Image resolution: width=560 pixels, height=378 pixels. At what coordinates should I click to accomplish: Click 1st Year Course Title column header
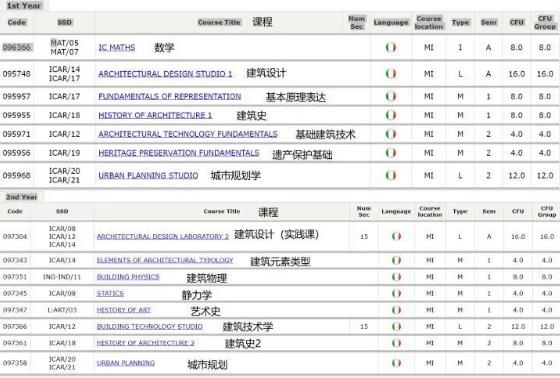click(x=219, y=22)
